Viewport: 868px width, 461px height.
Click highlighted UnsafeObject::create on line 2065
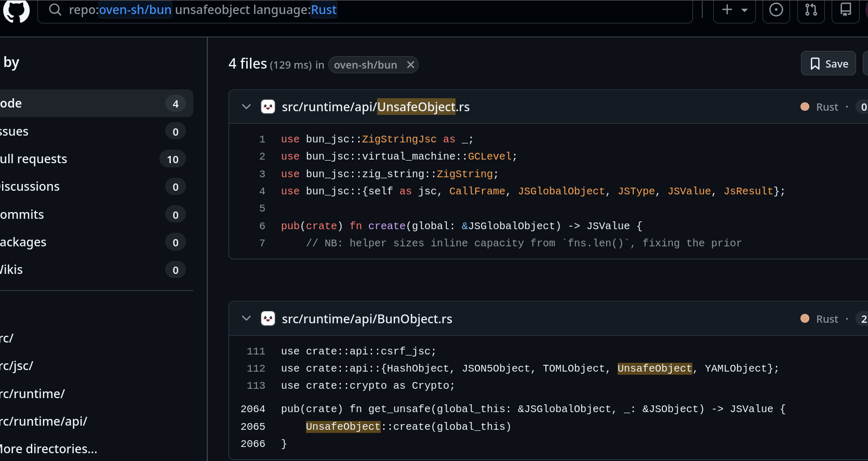click(x=343, y=427)
